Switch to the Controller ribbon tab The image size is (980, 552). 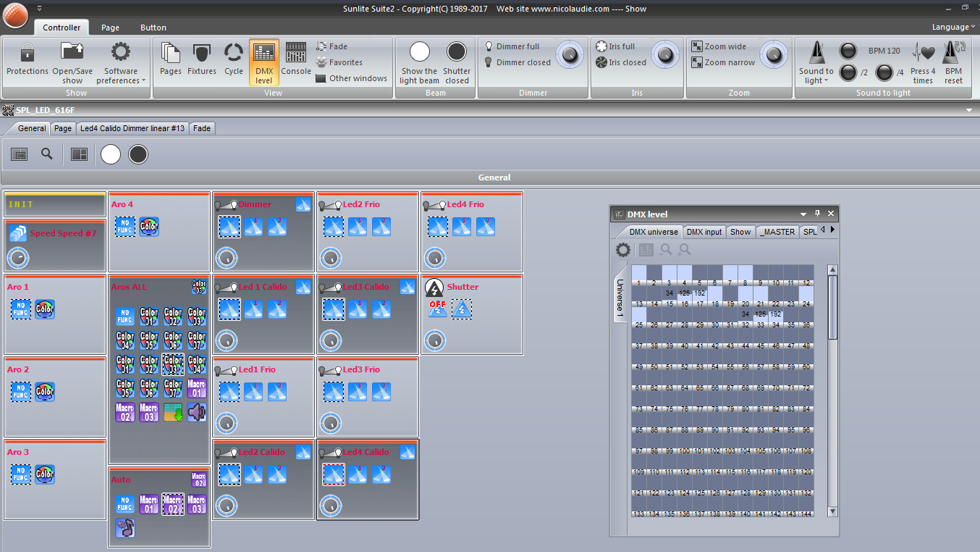click(62, 28)
